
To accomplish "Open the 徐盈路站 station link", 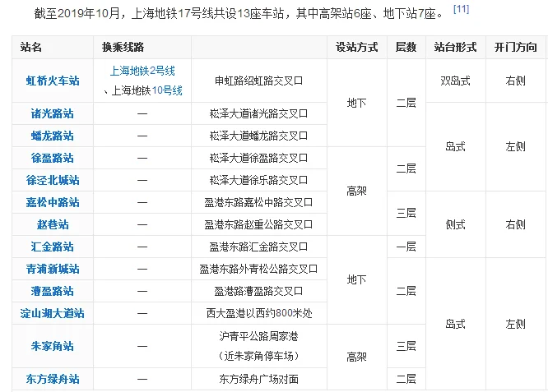I will coord(53,158).
